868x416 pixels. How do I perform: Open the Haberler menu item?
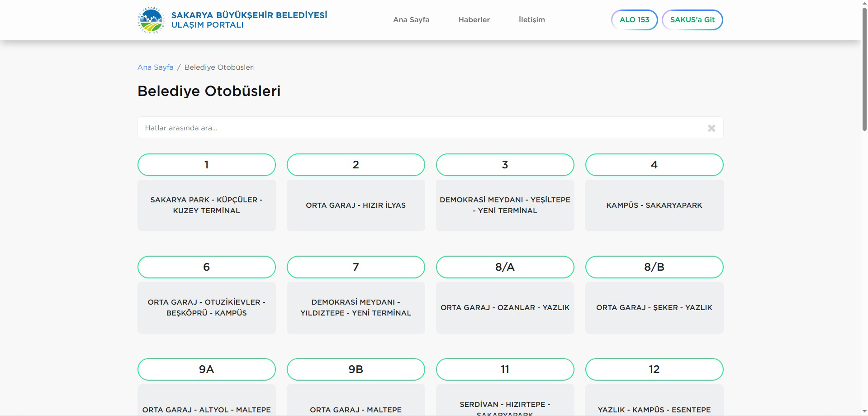[474, 20]
